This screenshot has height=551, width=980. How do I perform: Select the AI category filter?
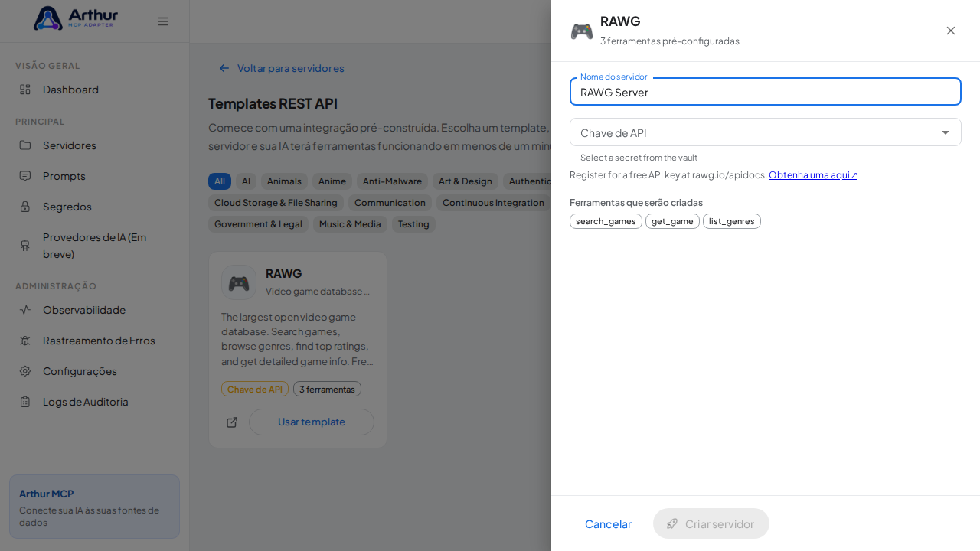pos(246,181)
